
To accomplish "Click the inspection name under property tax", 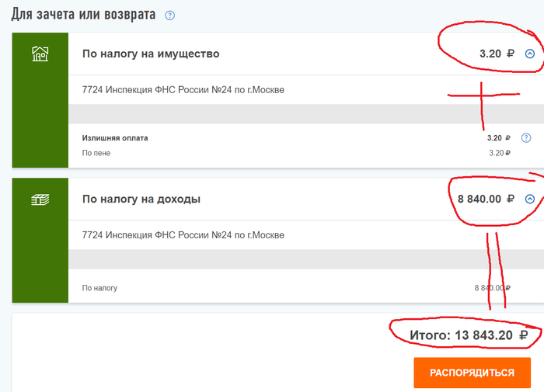I will pyautogui.click(x=183, y=90).
